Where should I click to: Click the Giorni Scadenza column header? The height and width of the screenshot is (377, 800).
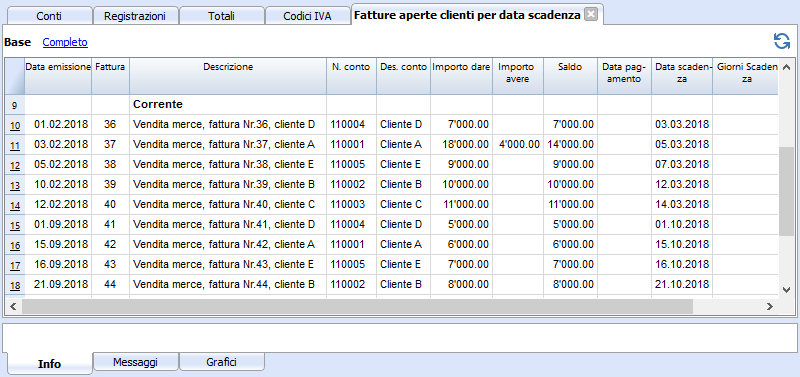745,76
